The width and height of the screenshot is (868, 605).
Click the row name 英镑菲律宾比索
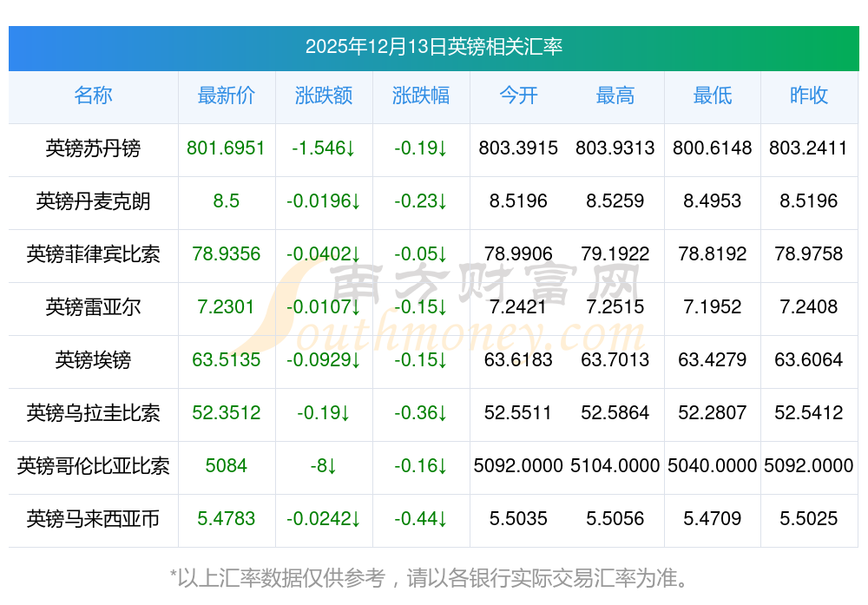click(x=93, y=254)
